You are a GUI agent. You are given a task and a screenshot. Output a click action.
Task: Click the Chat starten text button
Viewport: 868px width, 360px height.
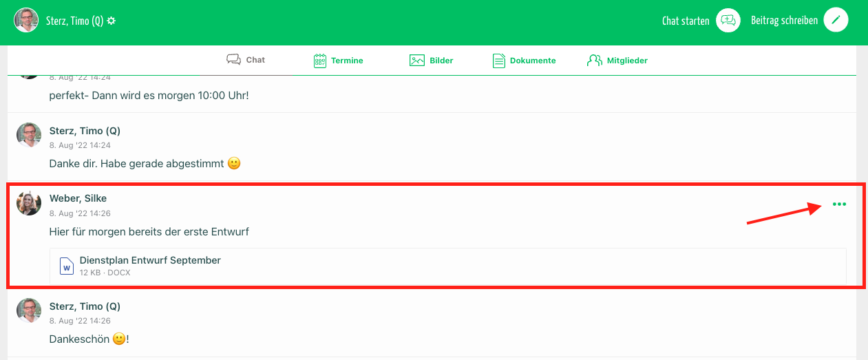click(686, 21)
